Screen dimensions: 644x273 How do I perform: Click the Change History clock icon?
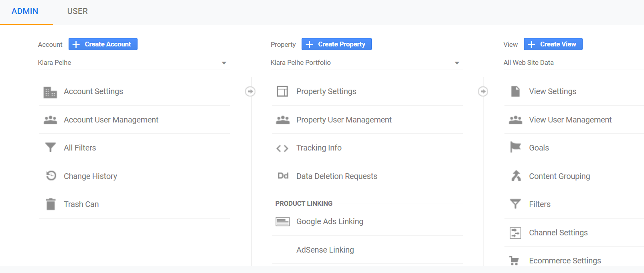point(51,176)
